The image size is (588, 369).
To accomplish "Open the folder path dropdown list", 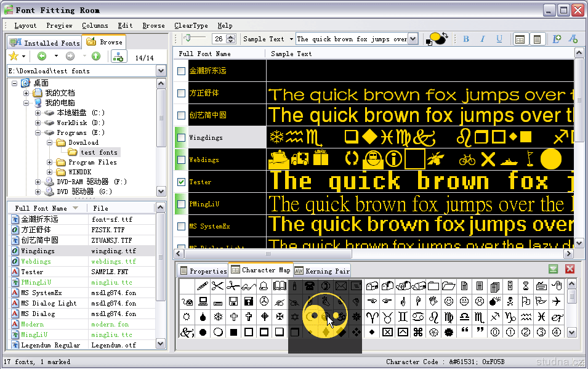I will pyautogui.click(x=161, y=71).
